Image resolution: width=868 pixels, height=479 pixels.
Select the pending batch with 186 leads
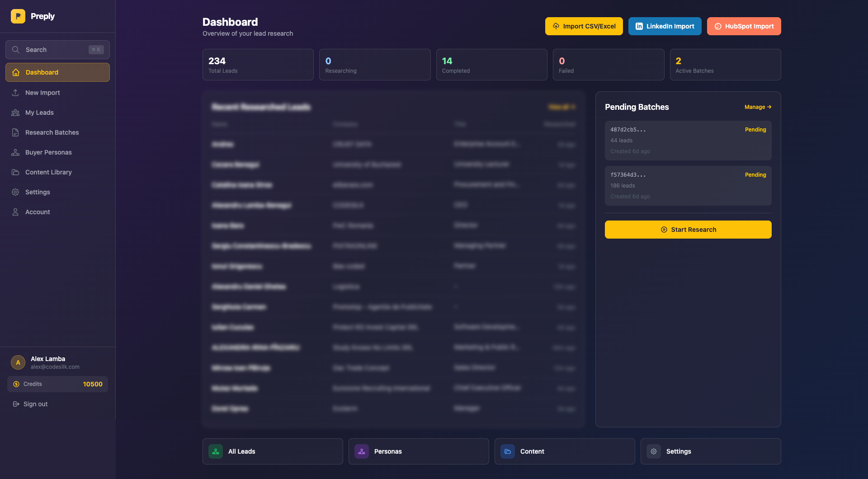tap(688, 186)
